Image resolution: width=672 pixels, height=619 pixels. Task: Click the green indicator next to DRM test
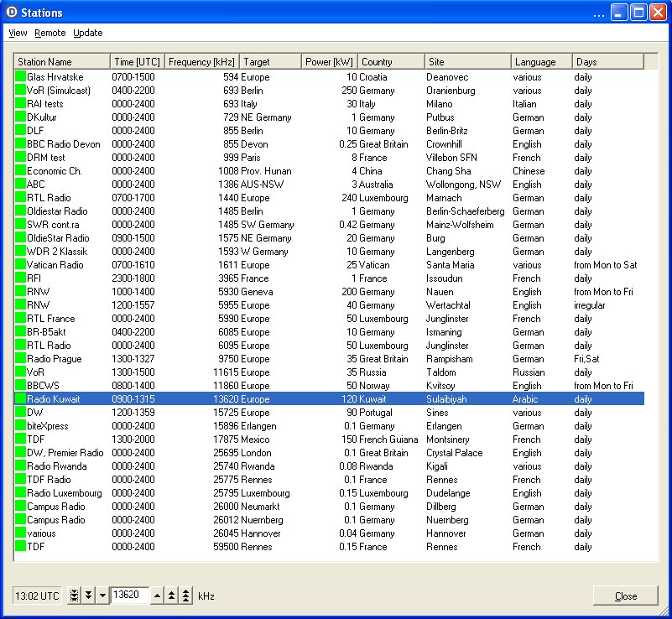click(21, 158)
